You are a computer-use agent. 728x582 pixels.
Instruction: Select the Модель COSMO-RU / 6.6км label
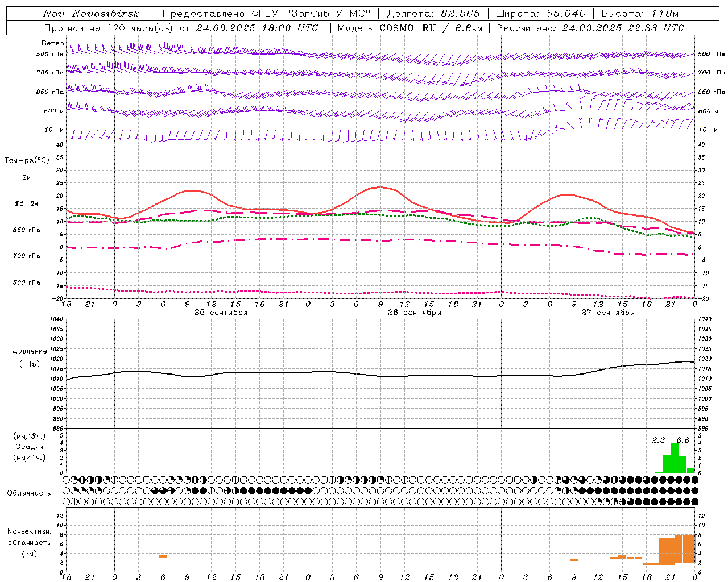pos(409,28)
